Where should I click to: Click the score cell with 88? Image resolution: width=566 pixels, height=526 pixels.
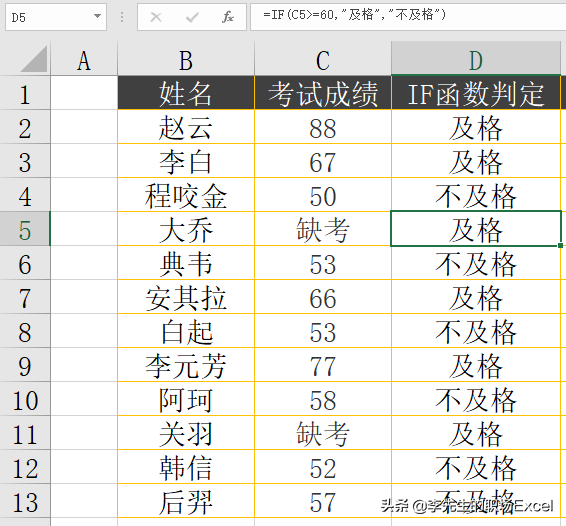[323, 127]
